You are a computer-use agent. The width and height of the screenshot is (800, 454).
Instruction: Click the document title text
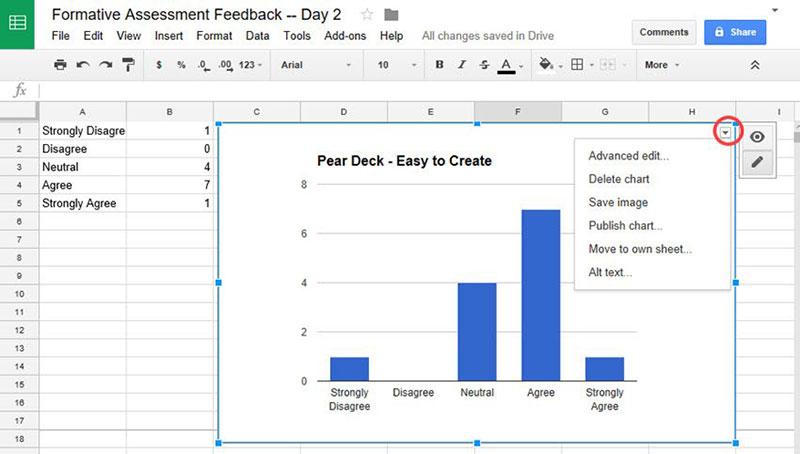(x=196, y=14)
